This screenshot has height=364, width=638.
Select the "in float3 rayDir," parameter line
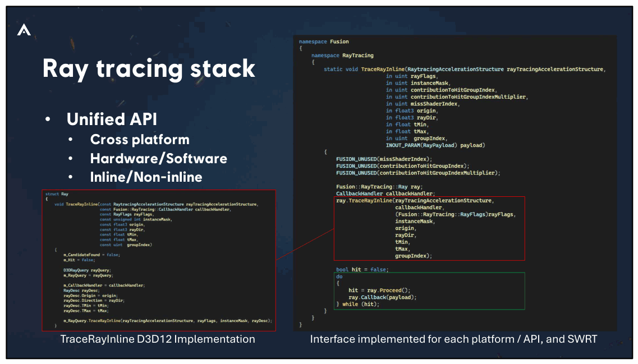[x=412, y=118]
